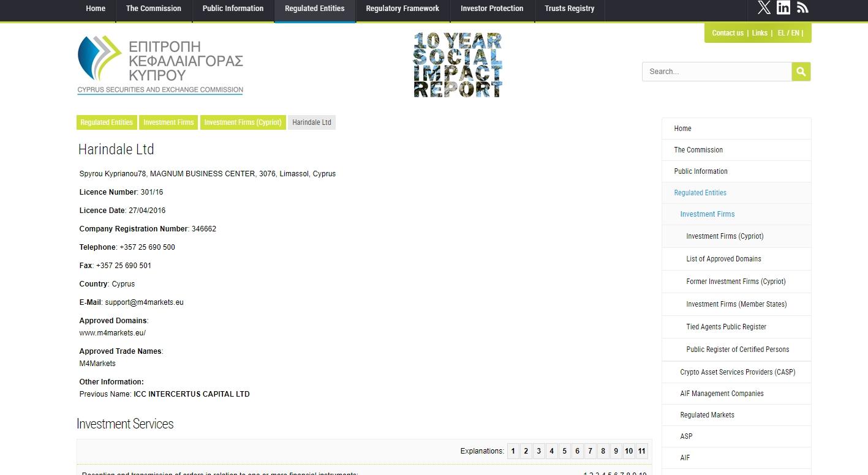Select the telephone number +357 25 690 500

(147, 247)
